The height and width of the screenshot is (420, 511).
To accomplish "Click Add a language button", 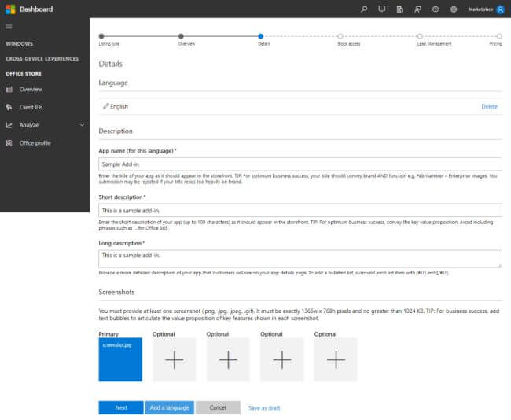I will pyautogui.click(x=170, y=407).
